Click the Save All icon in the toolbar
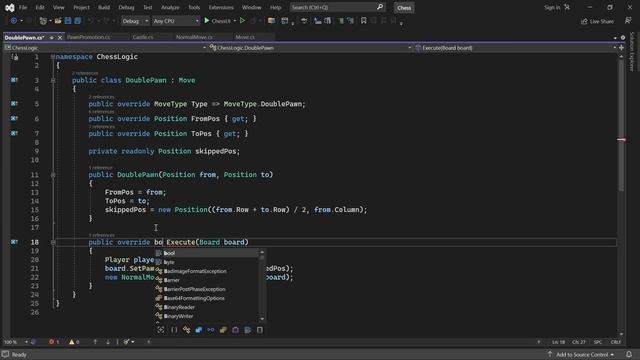Image resolution: width=640 pixels, height=360 pixels. (x=77, y=20)
